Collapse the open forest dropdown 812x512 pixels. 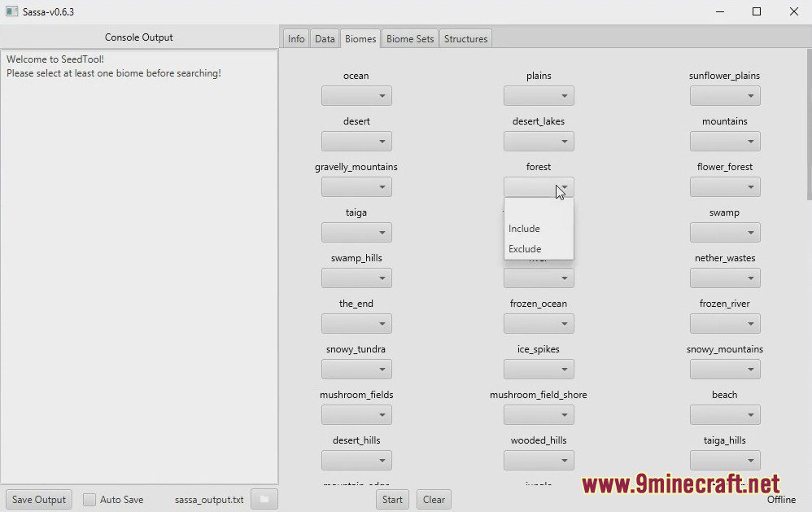point(539,187)
